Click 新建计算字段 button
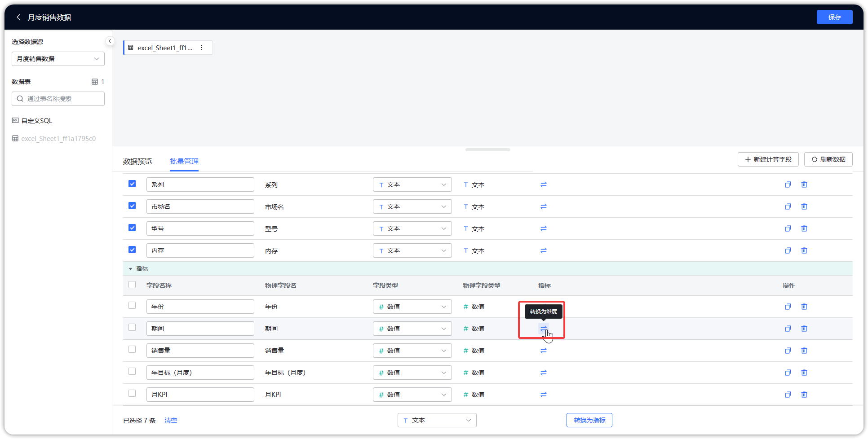 [768, 159]
